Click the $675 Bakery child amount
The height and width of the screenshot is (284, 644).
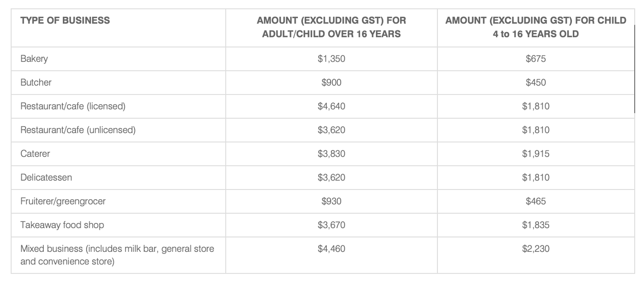click(536, 59)
